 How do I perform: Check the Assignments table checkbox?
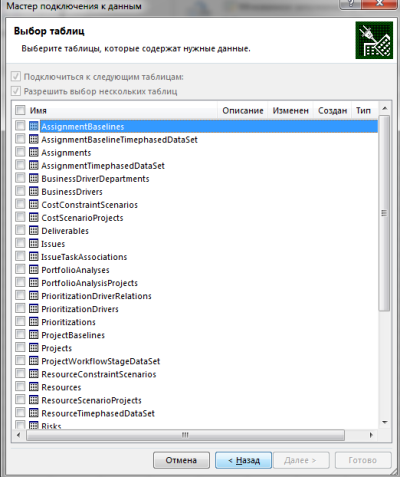tap(20, 152)
